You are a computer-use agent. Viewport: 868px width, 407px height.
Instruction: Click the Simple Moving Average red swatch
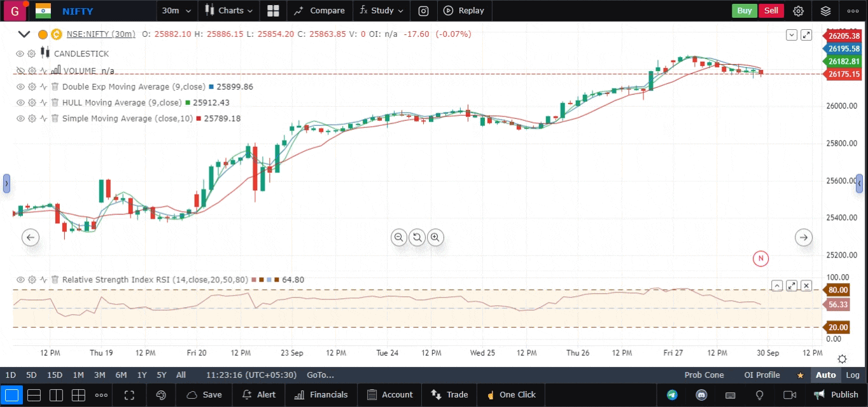199,119
